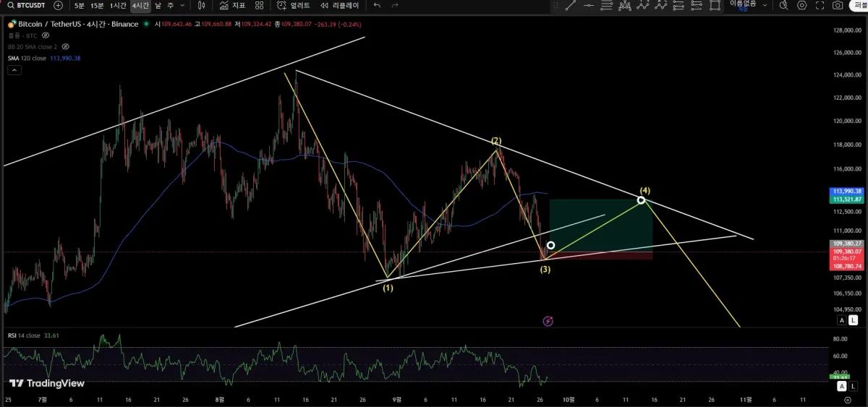
Task: Open the 지표 indicators dialog
Action: coord(232,5)
